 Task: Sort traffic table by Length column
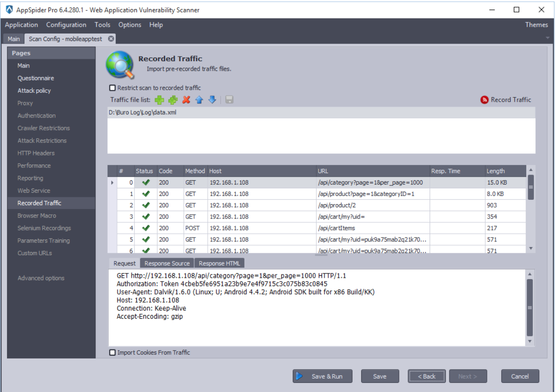(505, 171)
